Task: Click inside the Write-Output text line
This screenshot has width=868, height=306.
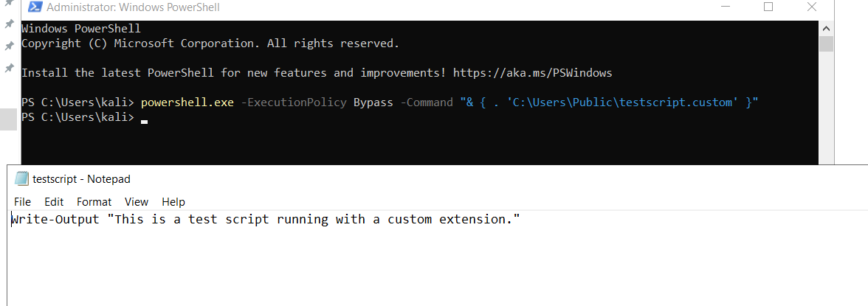Action: (266, 220)
